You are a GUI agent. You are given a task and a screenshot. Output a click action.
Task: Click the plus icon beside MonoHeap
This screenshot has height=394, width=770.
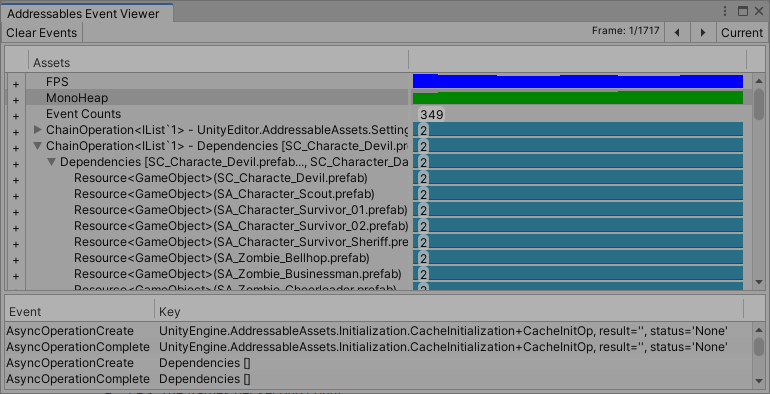pyautogui.click(x=16, y=100)
